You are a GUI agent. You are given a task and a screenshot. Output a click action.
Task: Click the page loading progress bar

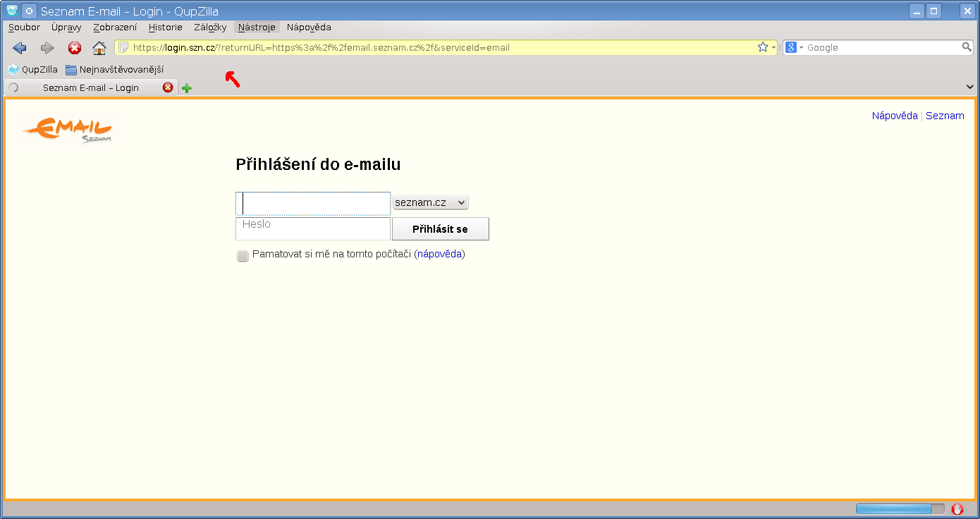click(x=900, y=509)
